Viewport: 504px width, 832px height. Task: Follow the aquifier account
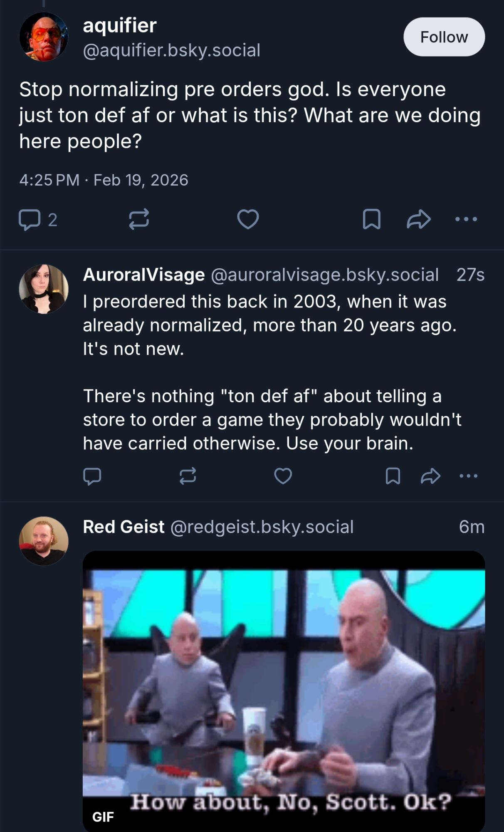click(x=444, y=37)
